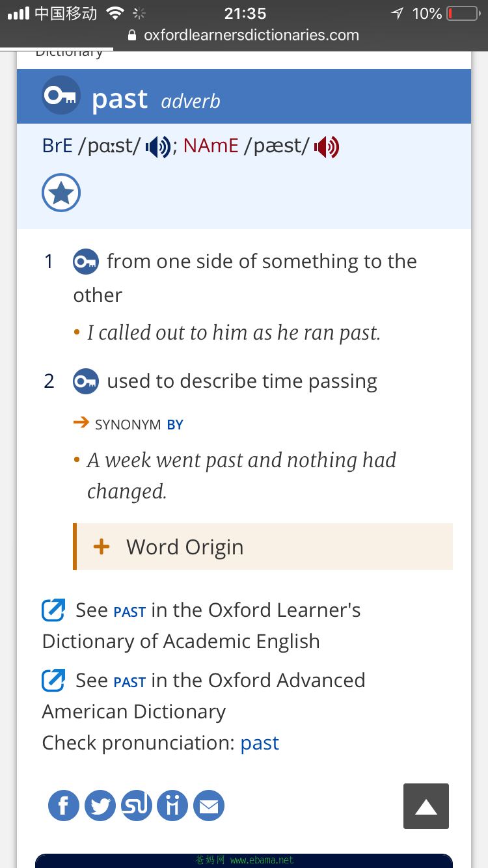Screen dimensions: 488x868
Task: Click the external-link icon beside Oxford Advanced American
Action: tap(53, 681)
